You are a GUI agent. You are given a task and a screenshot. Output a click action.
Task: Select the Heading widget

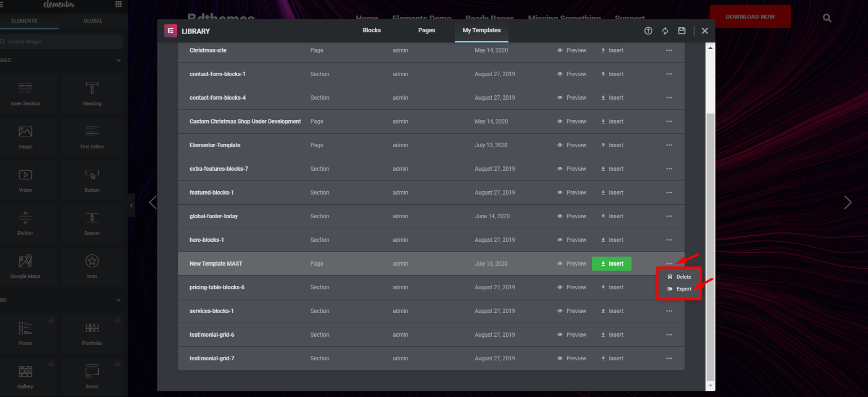[x=92, y=94]
